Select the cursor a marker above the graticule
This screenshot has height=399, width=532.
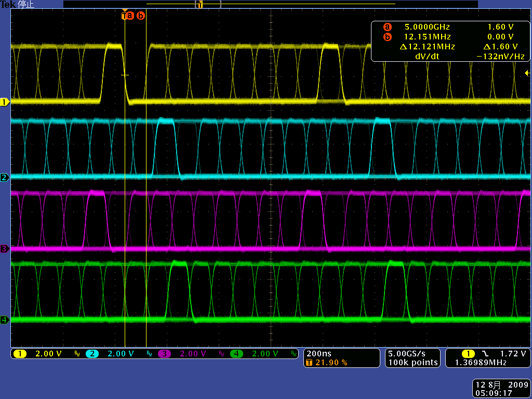click(131, 16)
